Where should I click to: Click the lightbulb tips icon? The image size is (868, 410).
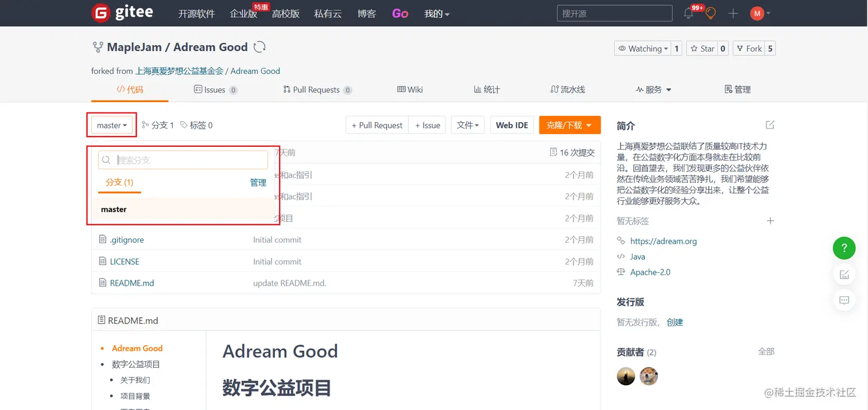point(711,13)
